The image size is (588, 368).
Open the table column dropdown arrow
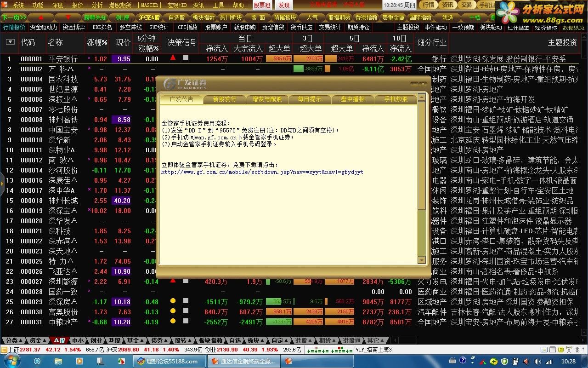[x=10, y=42]
